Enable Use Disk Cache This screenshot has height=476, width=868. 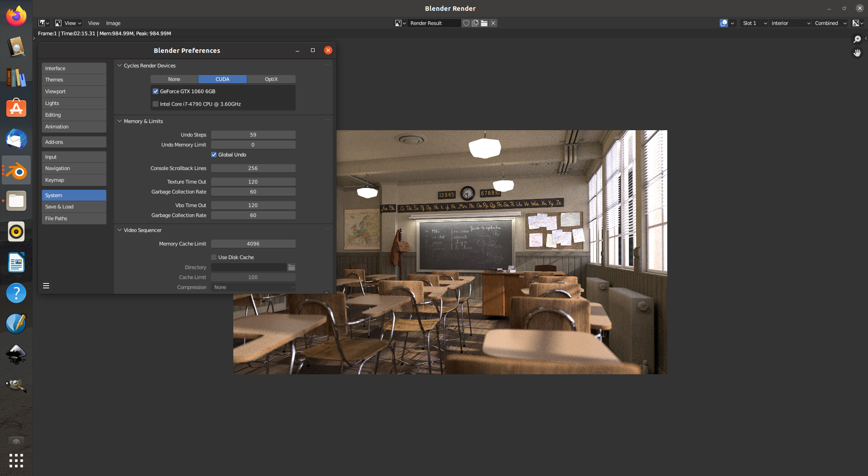(x=213, y=257)
